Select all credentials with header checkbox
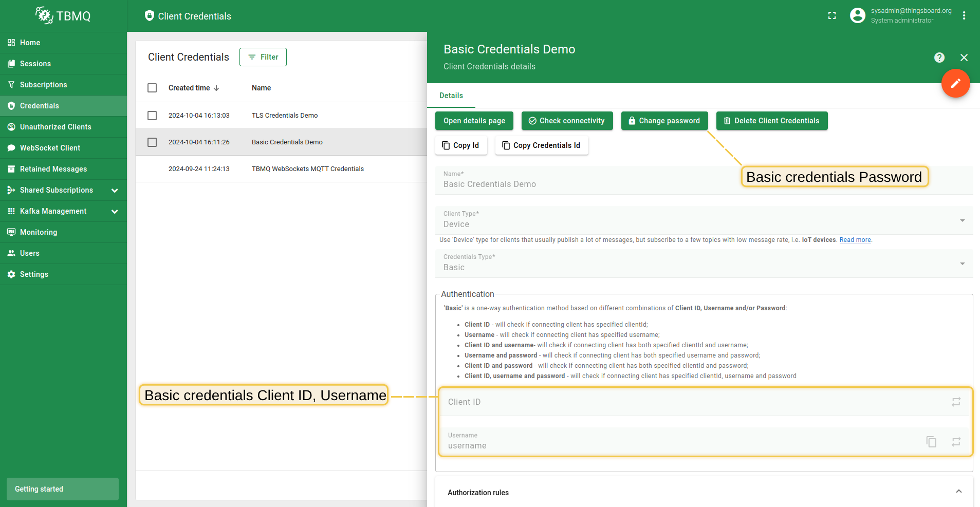 (x=152, y=88)
